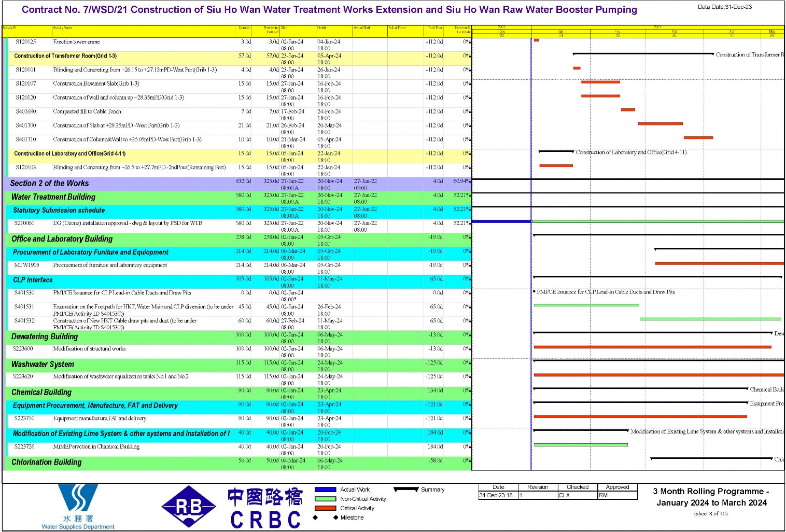Click the 3 Month Rolling Programme title block
This screenshot has height=532, width=786.
711,497
